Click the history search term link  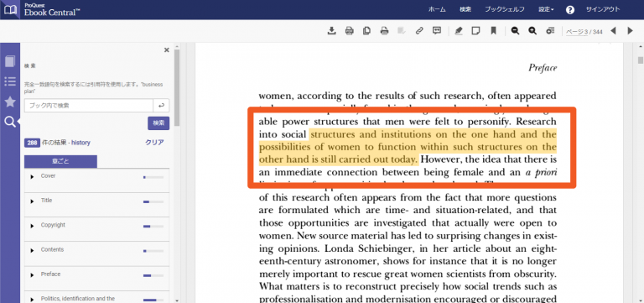pos(80,143)
